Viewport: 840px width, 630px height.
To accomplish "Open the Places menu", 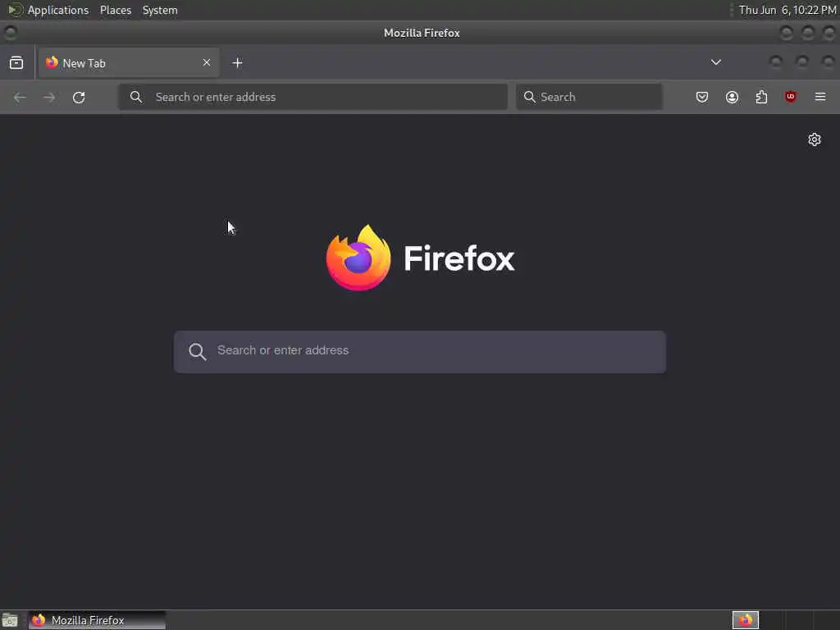I will [115, 10].
